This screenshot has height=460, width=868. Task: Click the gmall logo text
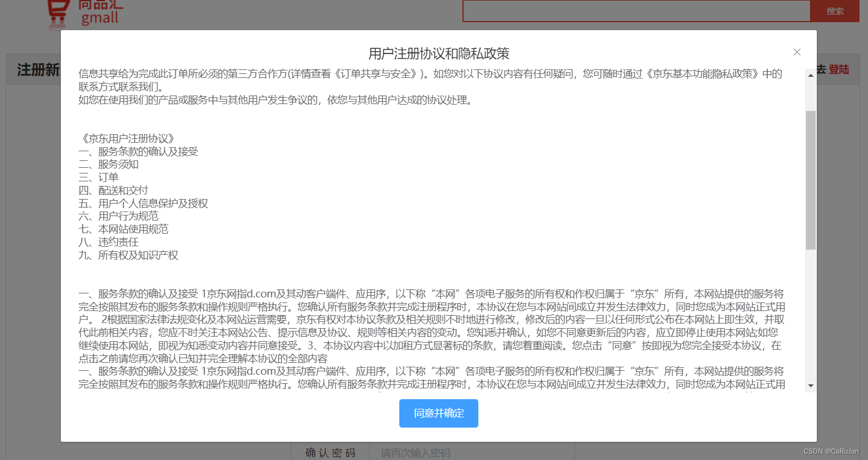coord(100,18)
